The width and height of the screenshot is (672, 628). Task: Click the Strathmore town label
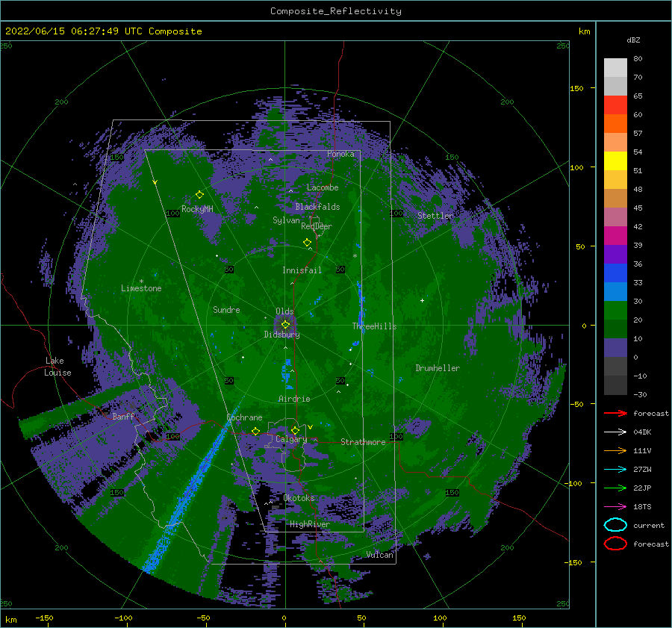[363, 442]
